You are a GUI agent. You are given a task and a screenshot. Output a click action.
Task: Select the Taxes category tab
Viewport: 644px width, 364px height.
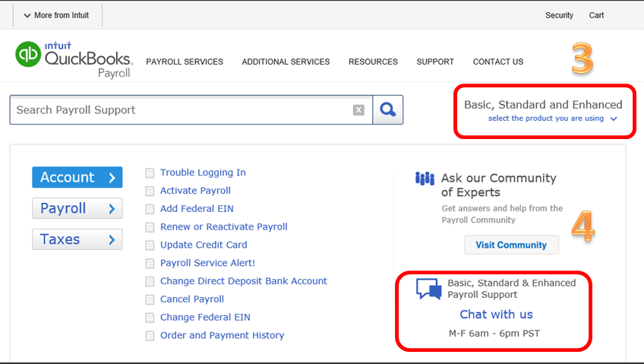77,239
